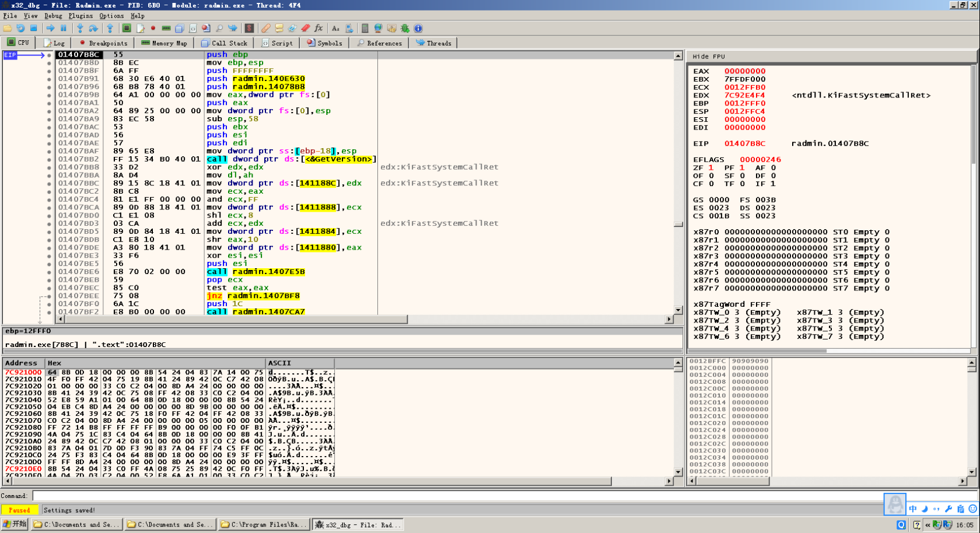Switch to the Log tab
Viewport: 980px width, 533px height.
point(54,43)
